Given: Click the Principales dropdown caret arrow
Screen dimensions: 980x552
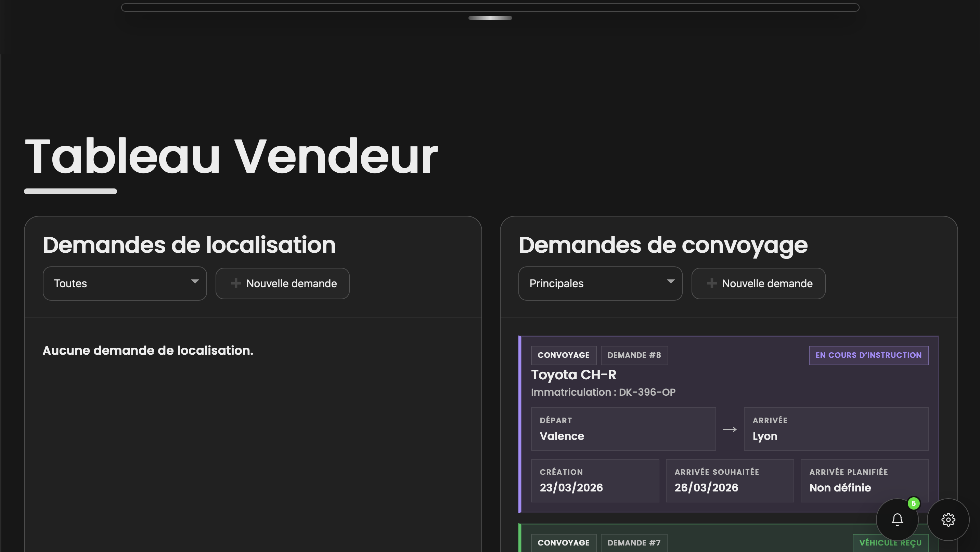Looking at the screenshot, I should (670, 281).
